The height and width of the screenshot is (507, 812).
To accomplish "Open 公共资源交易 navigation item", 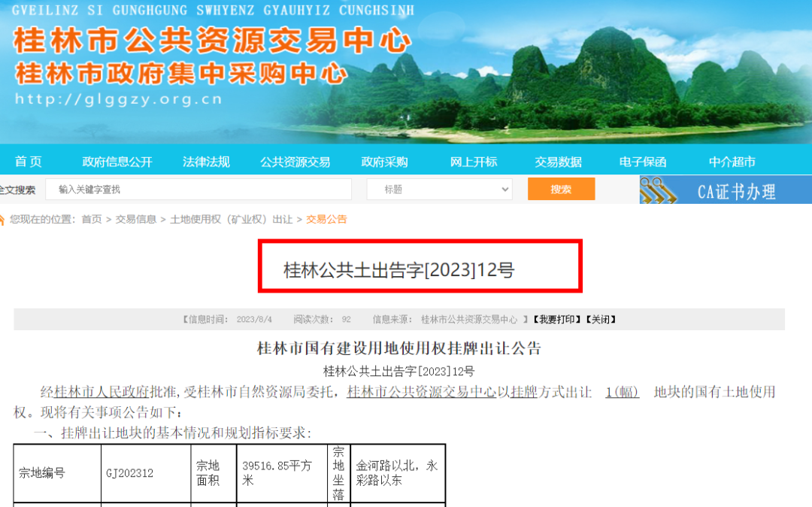I will 295,162.
